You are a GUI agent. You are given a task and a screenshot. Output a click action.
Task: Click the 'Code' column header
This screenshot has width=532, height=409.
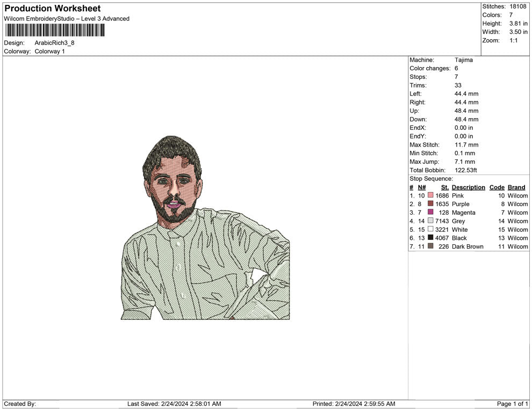(x=497, y=187)
